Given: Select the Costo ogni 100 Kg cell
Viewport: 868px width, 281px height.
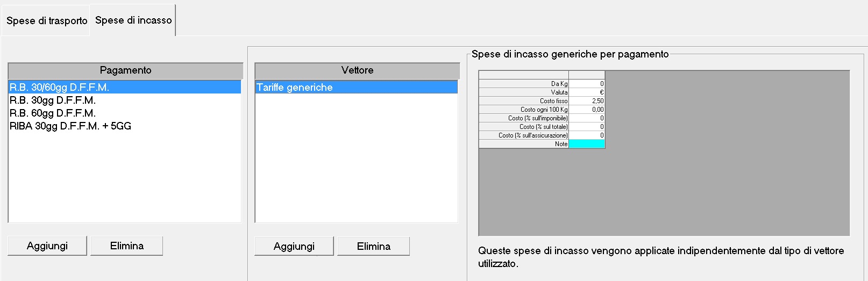Looking at the screenshot, I should (x=587, y=110).
